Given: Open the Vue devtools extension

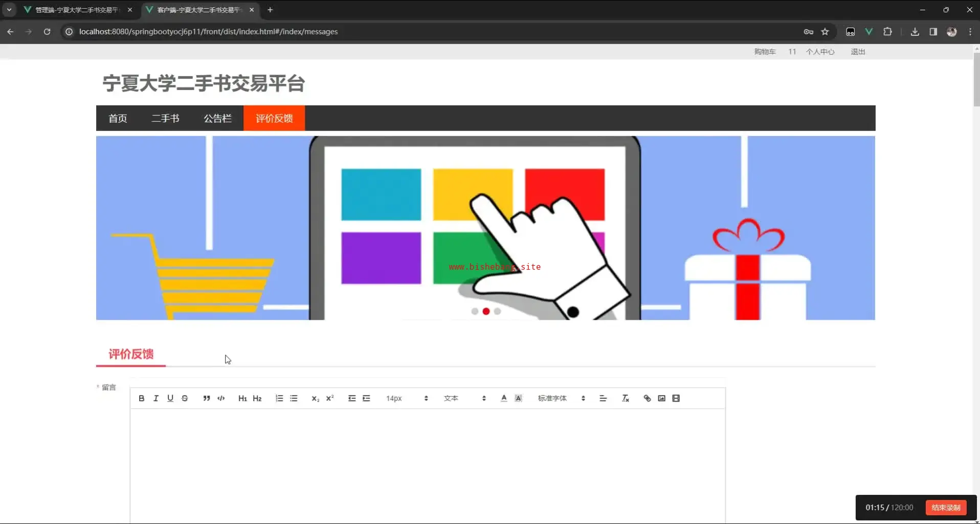Looking at the screenshot, I should click(x=868, y=32).
